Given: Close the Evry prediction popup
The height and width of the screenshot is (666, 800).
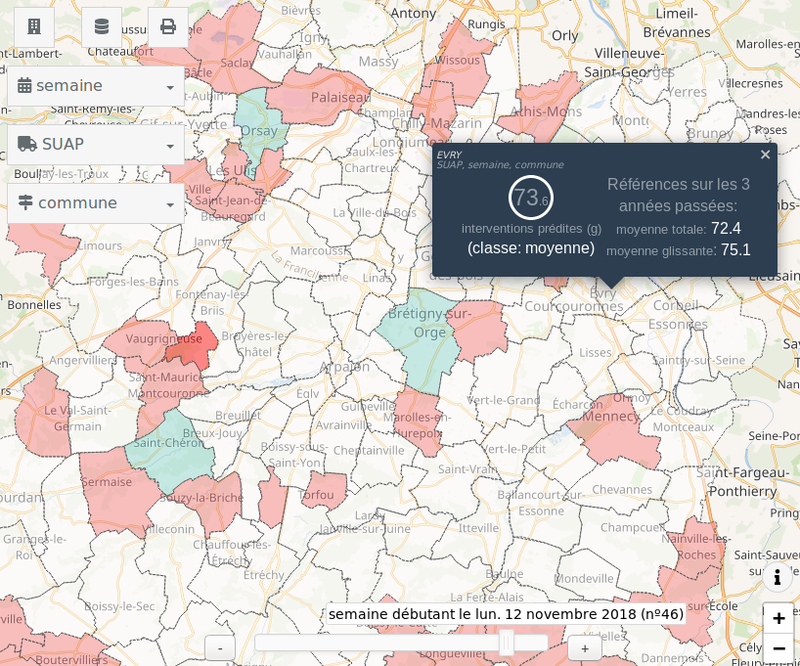Looking at the screenshot, I should point(765,154).
